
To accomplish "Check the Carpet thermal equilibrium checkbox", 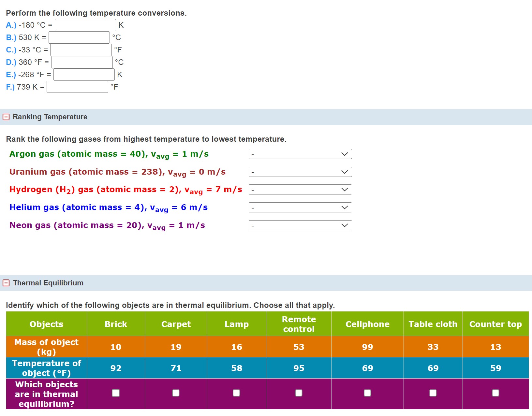I will pos(176,393).
